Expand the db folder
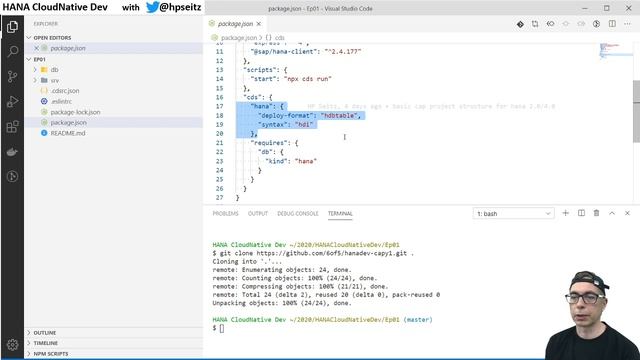 click(54, 70)
